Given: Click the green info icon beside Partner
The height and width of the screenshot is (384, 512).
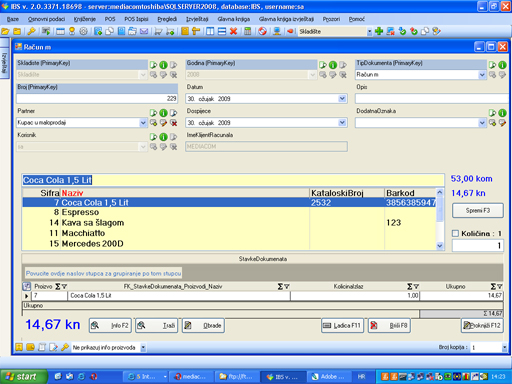Looking at the screenshot, I should (163, 113).
